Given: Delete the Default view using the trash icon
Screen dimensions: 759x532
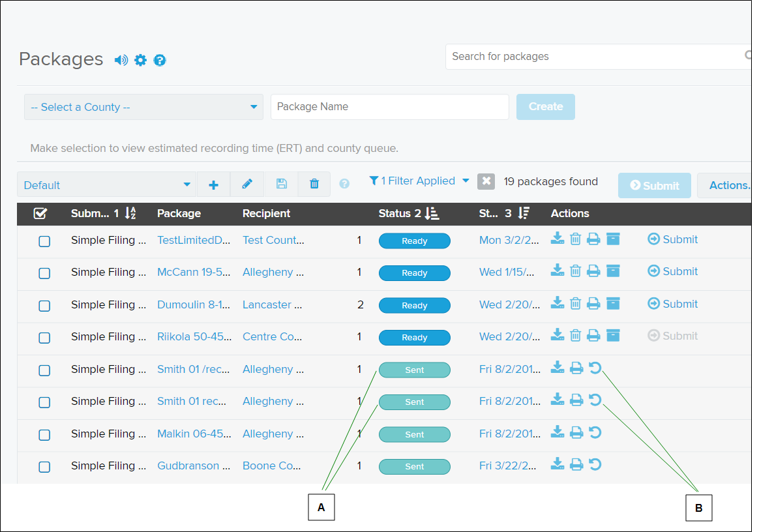Looking at the screenshot, I should [314, 184].
